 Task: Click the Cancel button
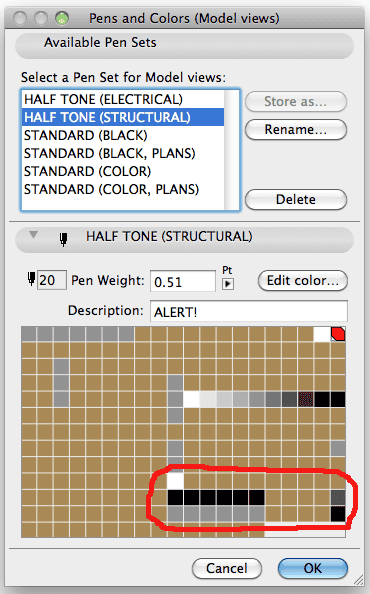tap(227, 568)
